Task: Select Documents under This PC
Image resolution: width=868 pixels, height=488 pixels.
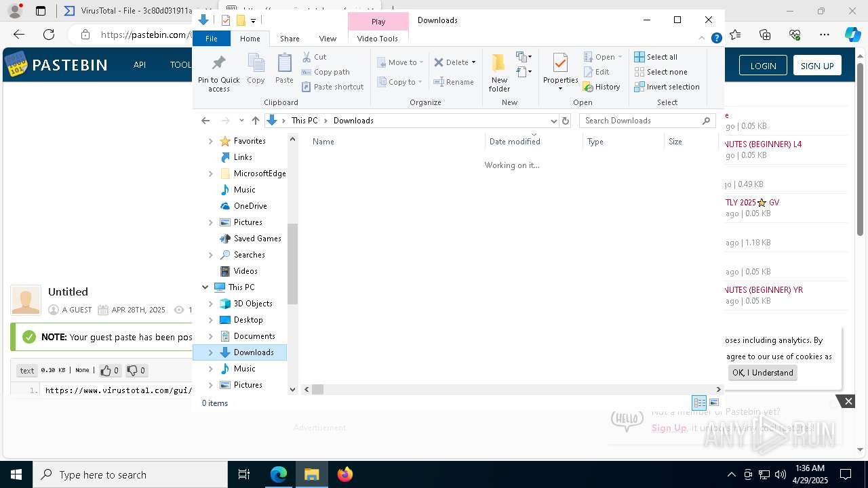Action: coord(254,336)
